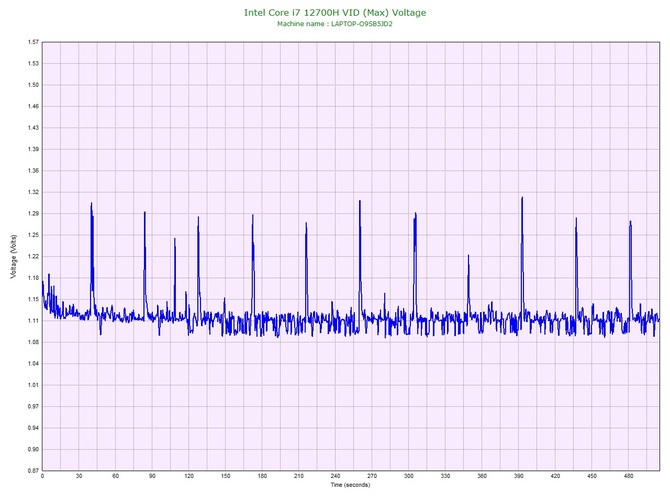
Task: Click the 1.11 voltage axis label
Action: click(x=33, y=320)
